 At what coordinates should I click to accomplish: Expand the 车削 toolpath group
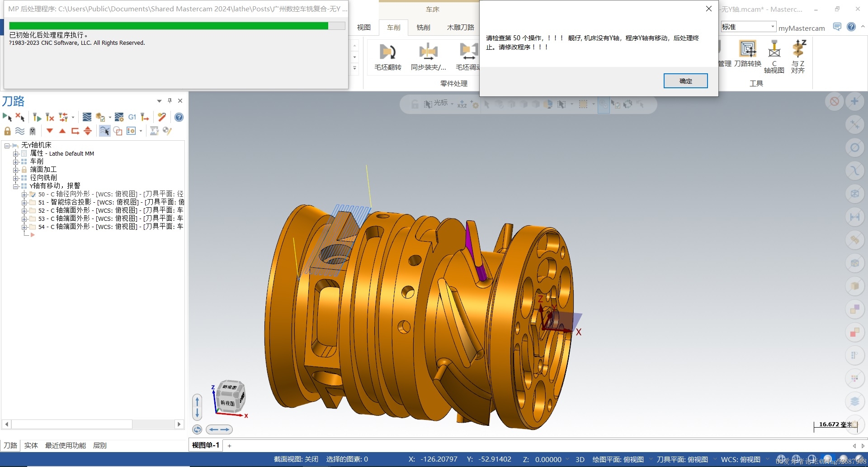tap(16, 162)
